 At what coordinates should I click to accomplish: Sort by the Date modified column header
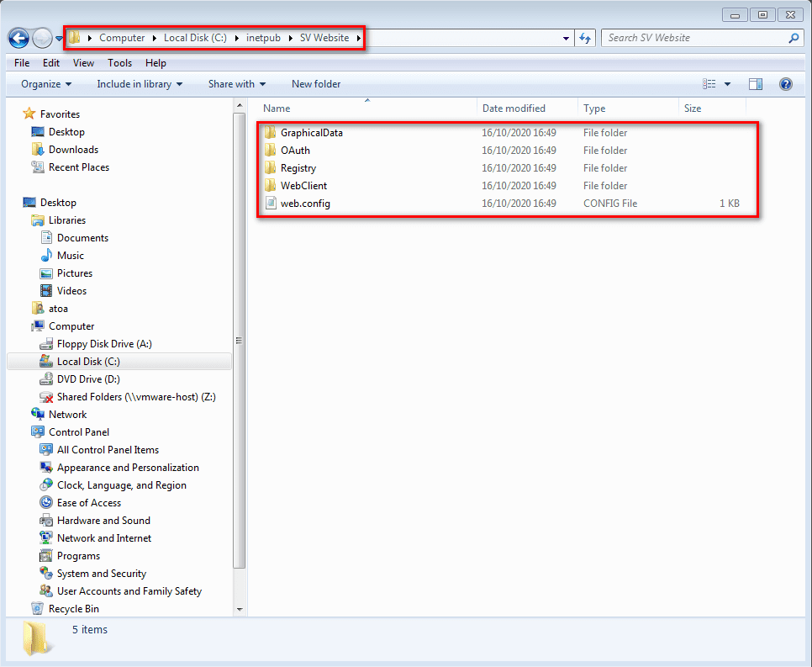(514, 109)
